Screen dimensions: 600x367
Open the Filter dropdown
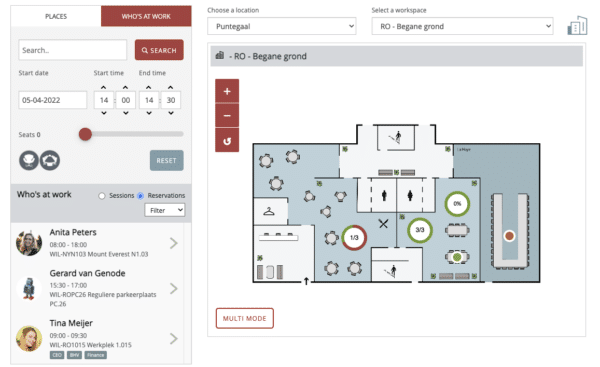click(x=165, y=210)
